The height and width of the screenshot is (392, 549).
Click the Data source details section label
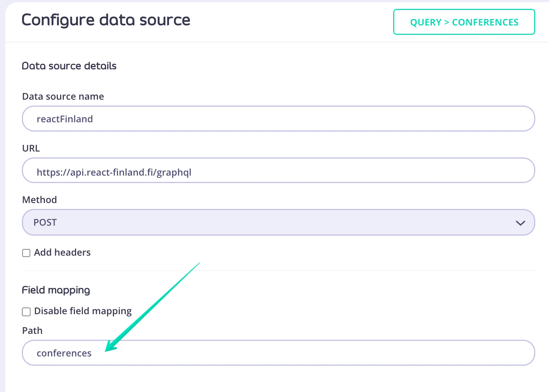[69, 66]
